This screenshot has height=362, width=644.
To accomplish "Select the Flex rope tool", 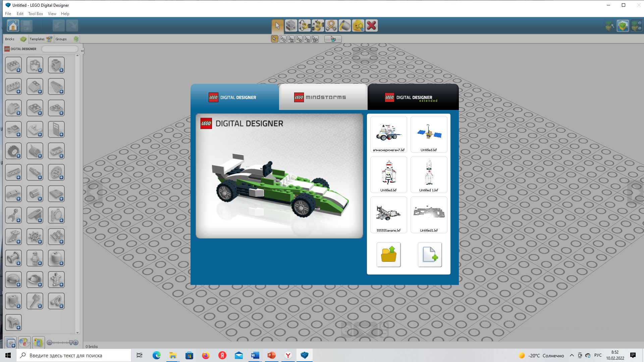I will click(x=331, y=25).
